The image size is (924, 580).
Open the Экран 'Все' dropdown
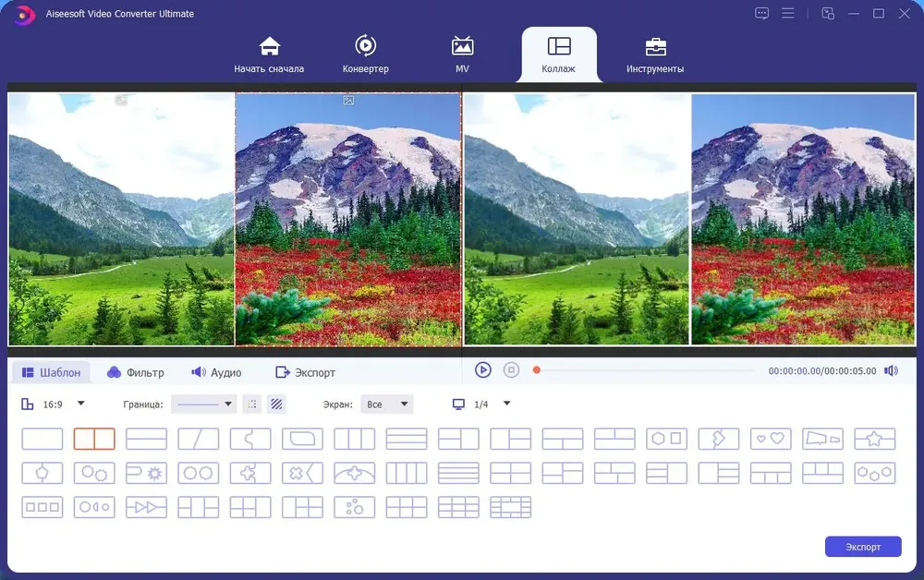pyautogui.click(x=386, y=404)
